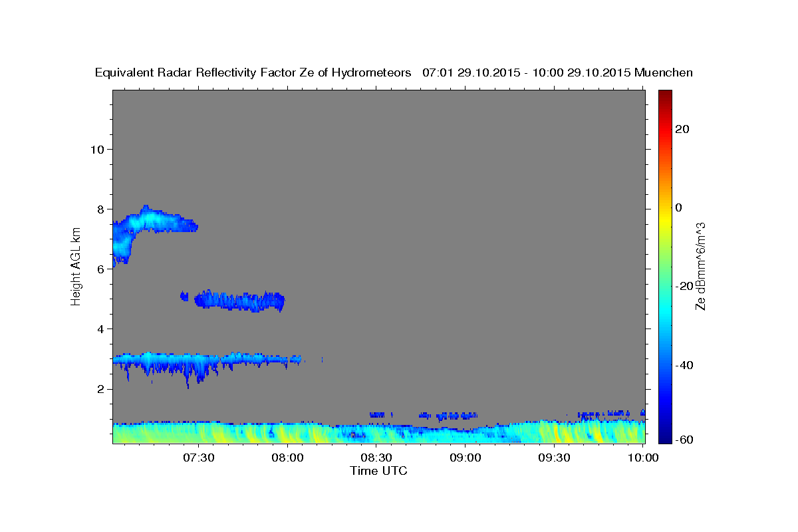798x532 pixels.
Task: Click the colorbar tick label '-40'
Action: click(684, 365)
